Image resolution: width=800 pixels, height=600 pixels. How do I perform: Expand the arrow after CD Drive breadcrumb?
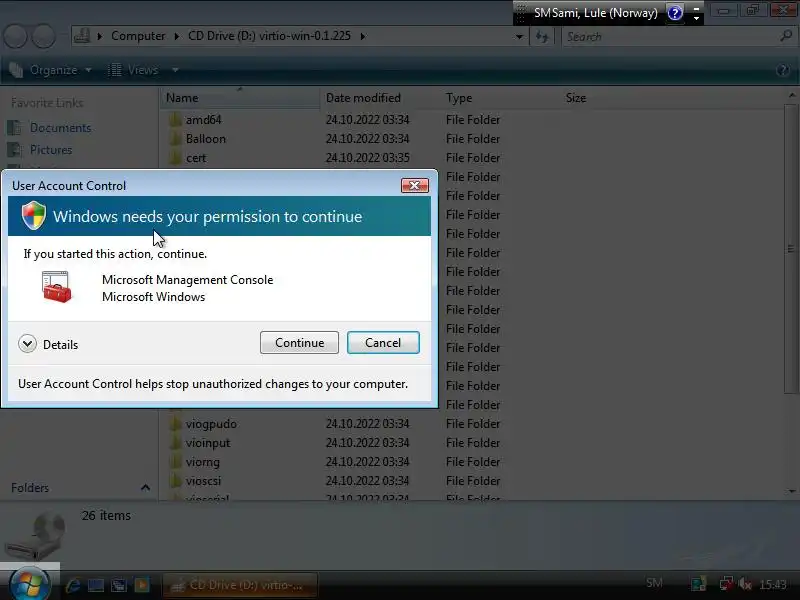(x=363, y=36)
